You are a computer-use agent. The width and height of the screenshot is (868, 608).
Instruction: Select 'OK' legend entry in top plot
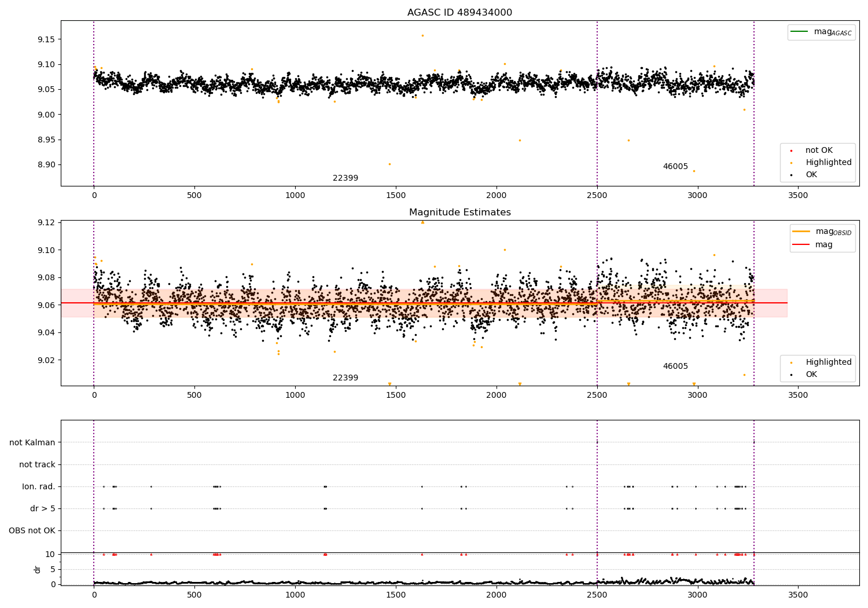[x=811, y=175]
